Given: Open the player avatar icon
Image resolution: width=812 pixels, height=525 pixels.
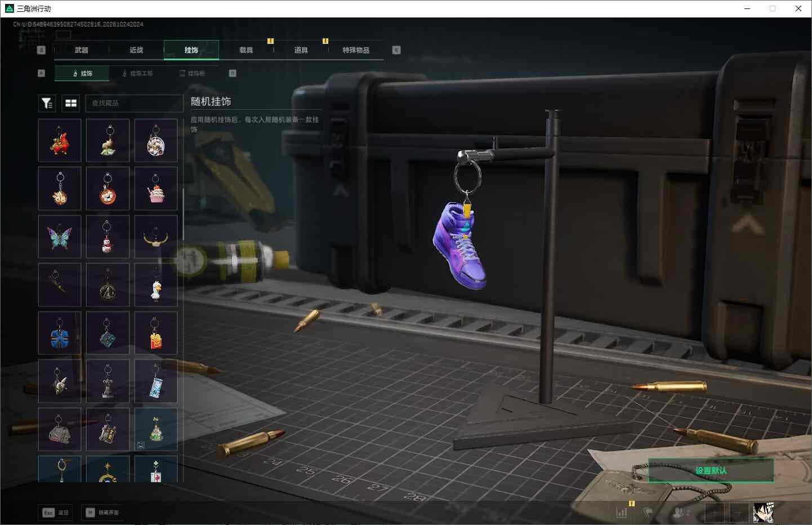Looking at the screenshot, I should coord(763,513).
